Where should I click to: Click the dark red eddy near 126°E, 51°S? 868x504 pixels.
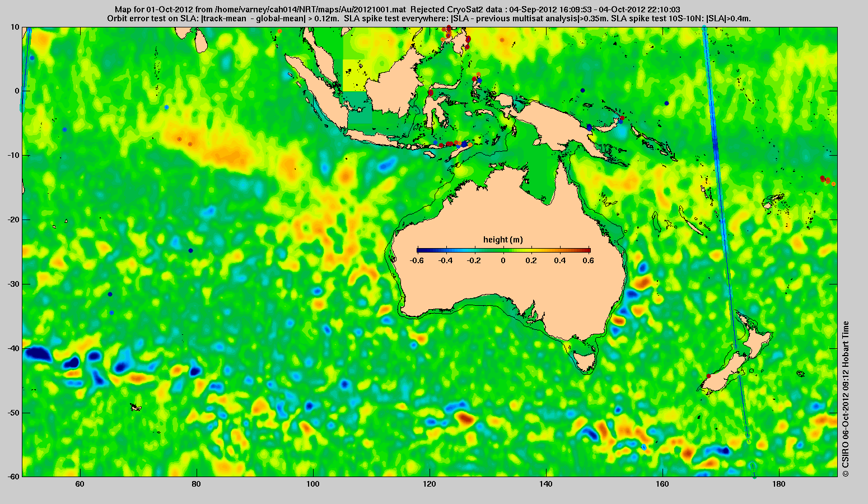pyautogui.click(x=465, y=417)
